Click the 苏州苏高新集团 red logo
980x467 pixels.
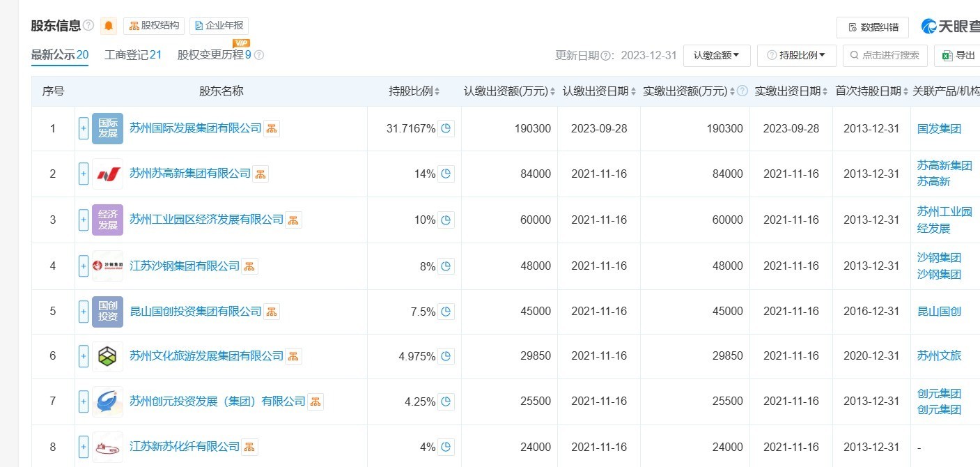pyautogui.click(x=107, y=174)
